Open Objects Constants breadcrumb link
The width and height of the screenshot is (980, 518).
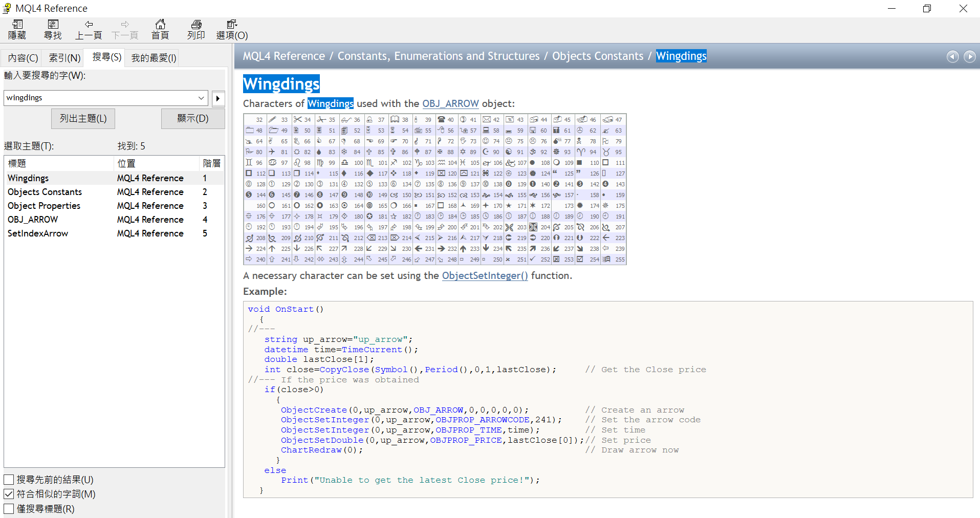pyautogui.click(x=597, y=56)
